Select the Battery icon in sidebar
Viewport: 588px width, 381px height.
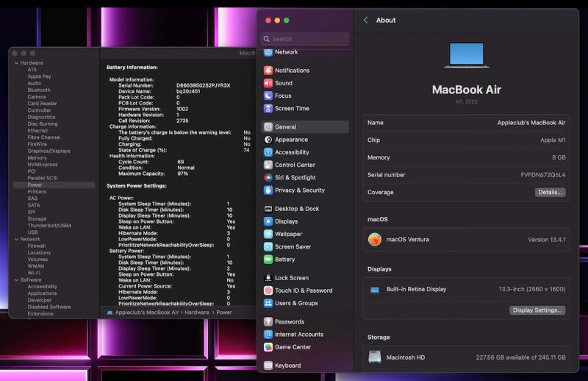point(268,260)
